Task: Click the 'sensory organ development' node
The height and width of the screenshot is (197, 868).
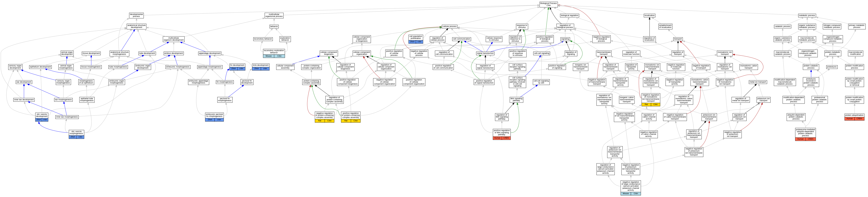Action: click(x=15, y=67)
